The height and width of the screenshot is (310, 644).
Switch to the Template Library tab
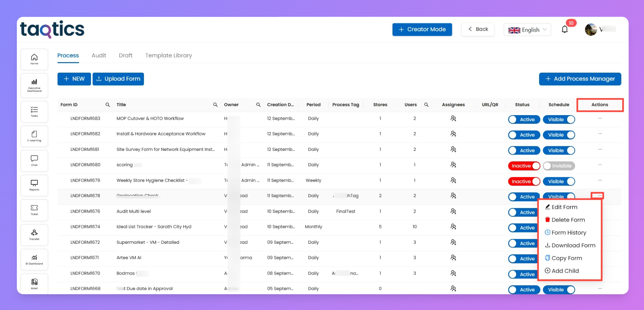coord(168,55)
